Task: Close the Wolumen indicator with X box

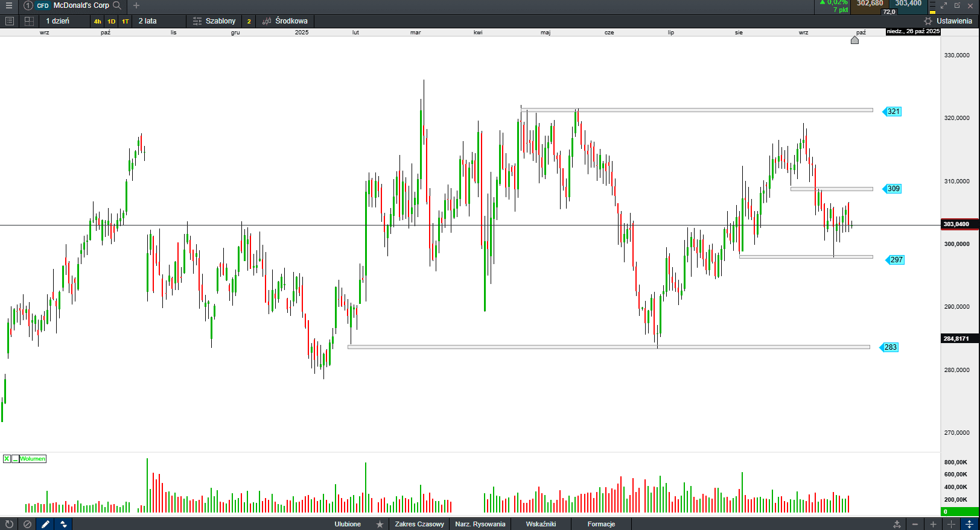Action: [x=7, y=459]
